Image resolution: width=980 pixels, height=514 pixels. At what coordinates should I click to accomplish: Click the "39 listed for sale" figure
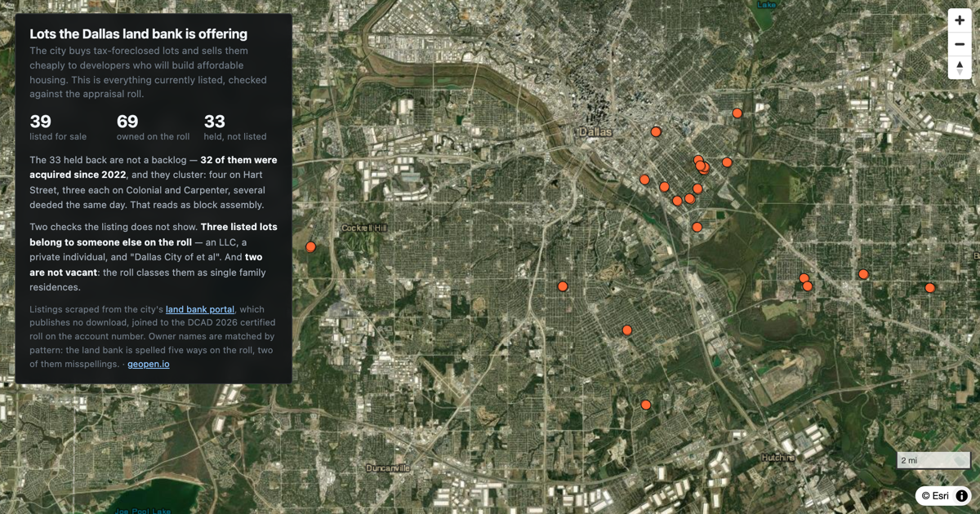click(x=58, y=127)
